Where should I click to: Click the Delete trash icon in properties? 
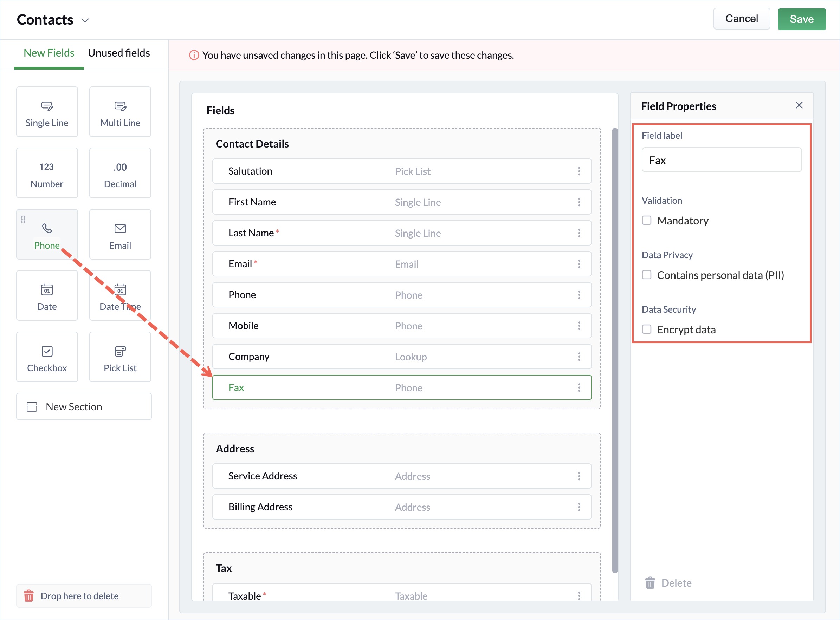[650, 583]
